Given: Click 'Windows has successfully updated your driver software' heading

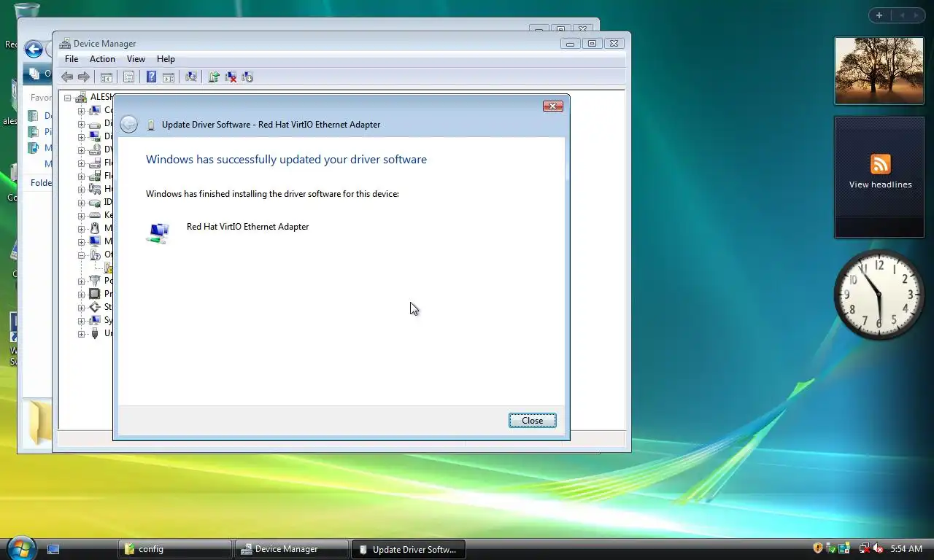Looking at the screenshot, I should click(286, 160).
